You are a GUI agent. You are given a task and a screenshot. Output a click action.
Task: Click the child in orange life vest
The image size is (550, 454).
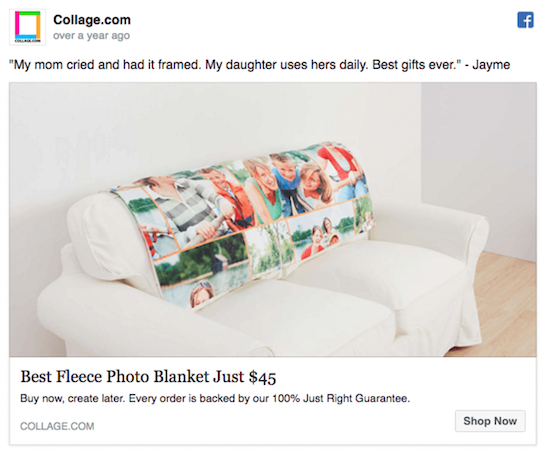[x=230, y=195]
